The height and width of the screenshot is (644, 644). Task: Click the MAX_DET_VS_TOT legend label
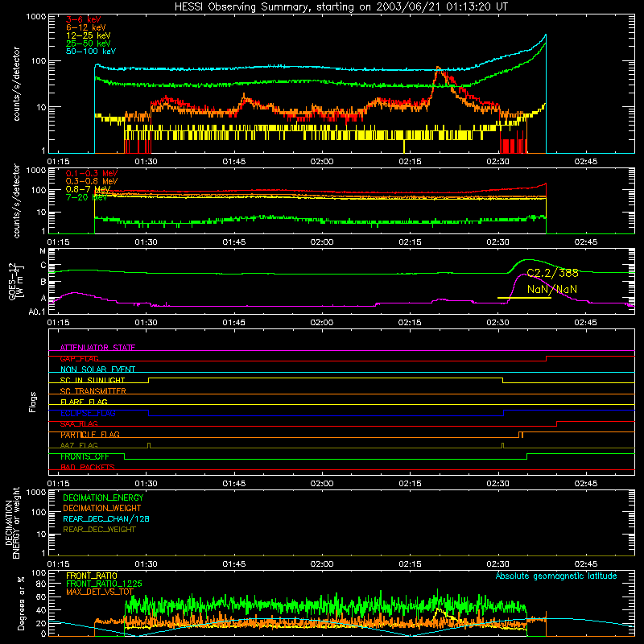pyautogui.click(x=100, y=592)
